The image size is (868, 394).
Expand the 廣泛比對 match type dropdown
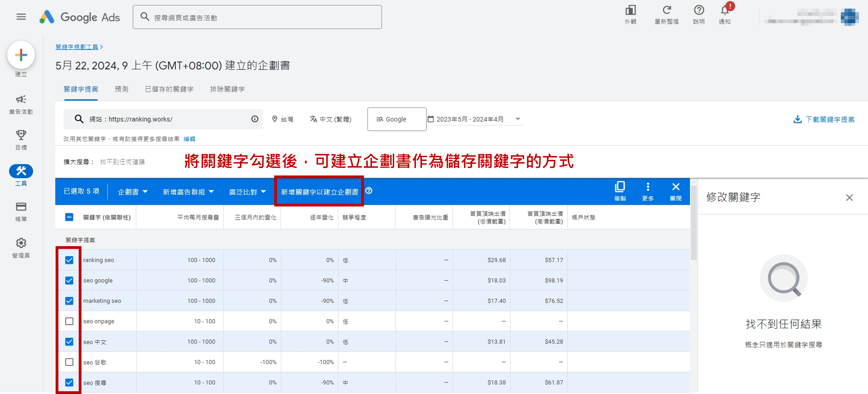tap(247, 192)
